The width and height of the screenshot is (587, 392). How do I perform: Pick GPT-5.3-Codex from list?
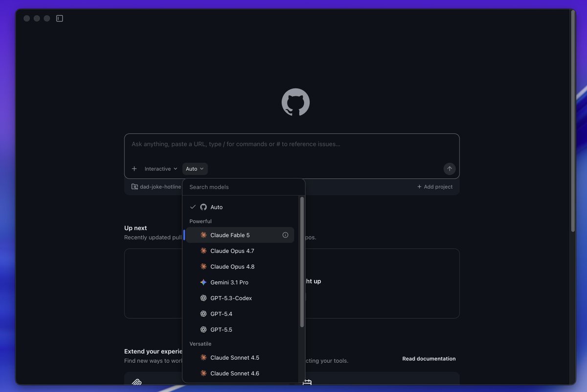[x=240, y=298]
